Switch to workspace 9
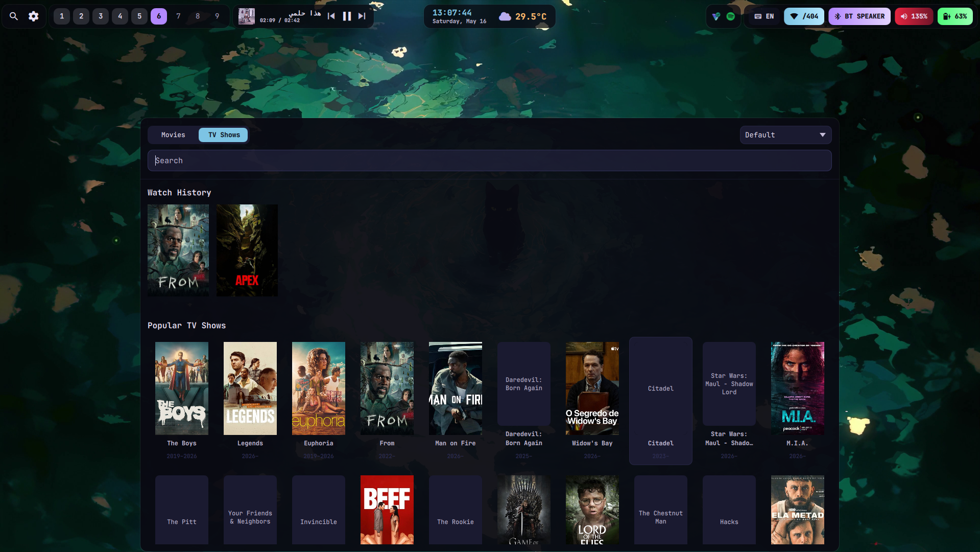Screen dimensions: 980x552 pyautogui.click(x=217, y=16)
